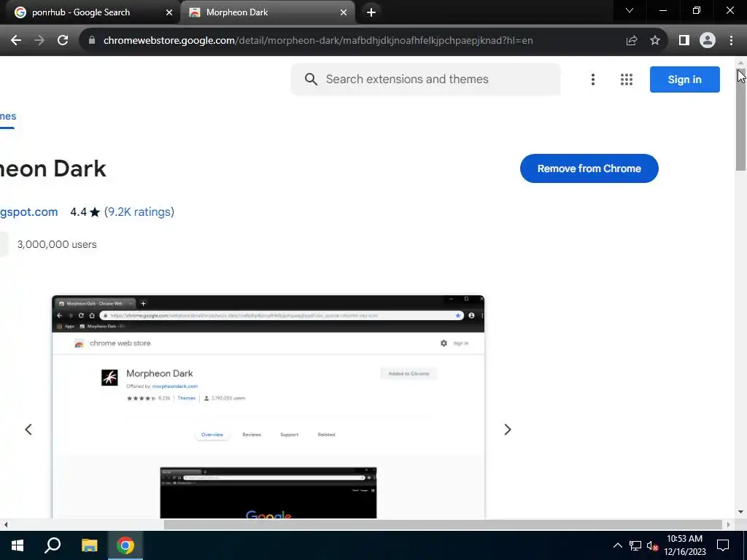Viewport: 747px width, 560px height.
Task: Open the clock showing 10:53 AM
Action: pos(684,545)
